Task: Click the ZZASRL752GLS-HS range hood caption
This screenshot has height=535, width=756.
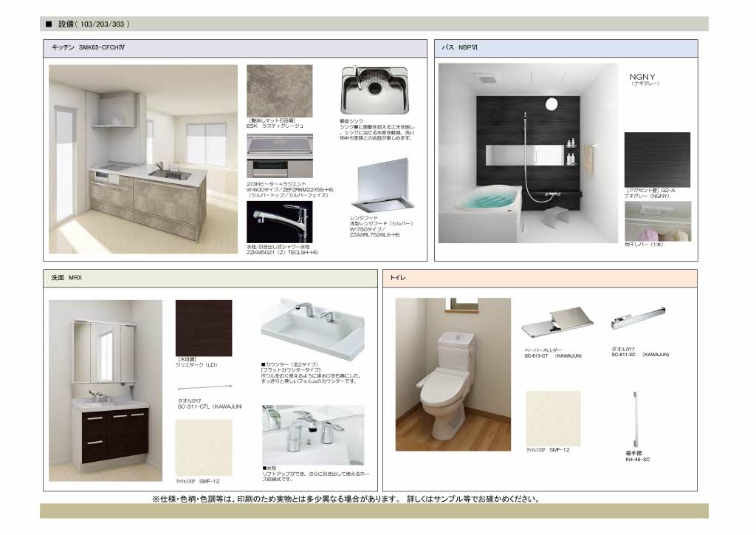Action: tap(382, 226)
